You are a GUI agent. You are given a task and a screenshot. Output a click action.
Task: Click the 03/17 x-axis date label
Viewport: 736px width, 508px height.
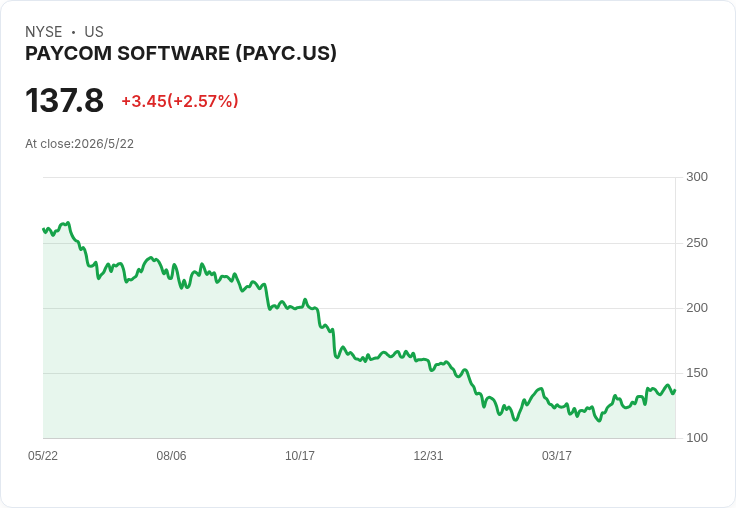557,455
